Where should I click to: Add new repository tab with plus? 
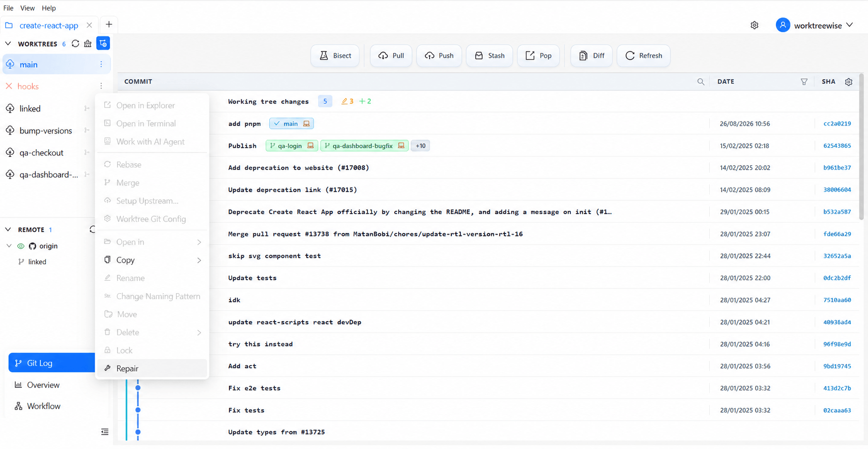click(x=109, y=24)
